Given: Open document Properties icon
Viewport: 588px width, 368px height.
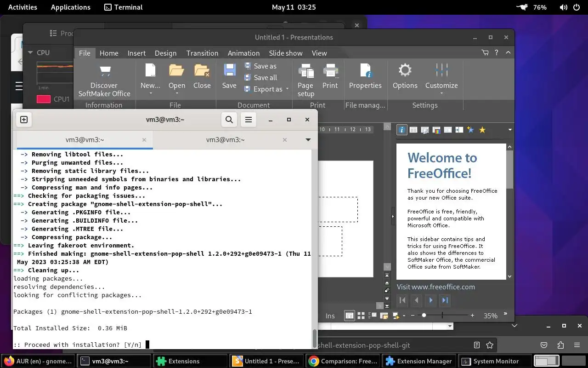Looking at the screenshot, I should pyautogui.click(x=365, y=70).
